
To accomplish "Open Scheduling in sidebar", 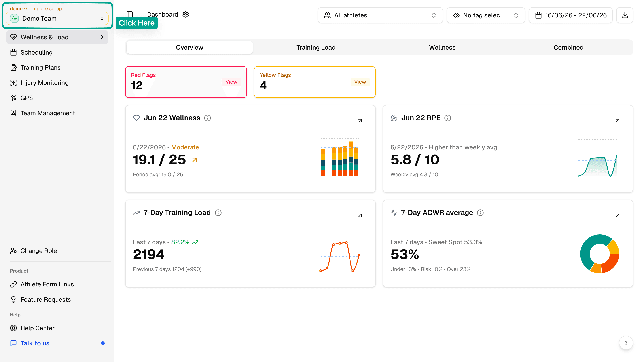I will pyautogui.click(x=57, y=53).
